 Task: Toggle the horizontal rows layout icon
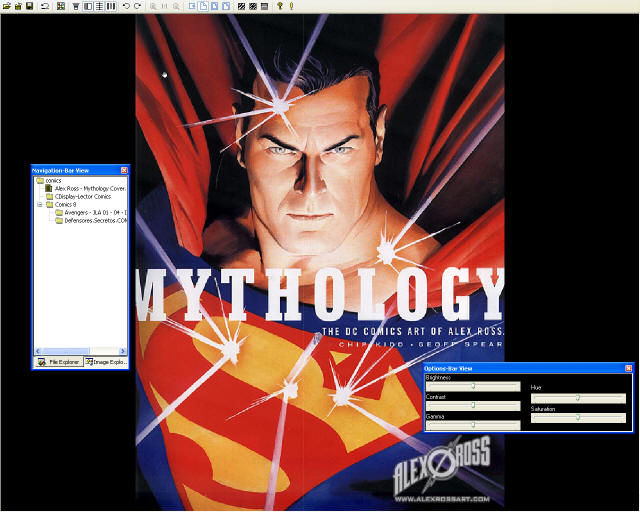(99, 6)
